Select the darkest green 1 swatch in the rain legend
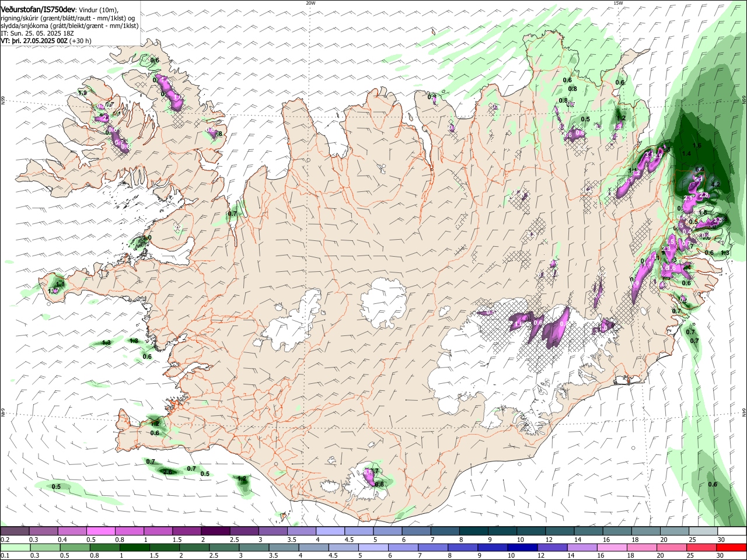 (135, 547)
